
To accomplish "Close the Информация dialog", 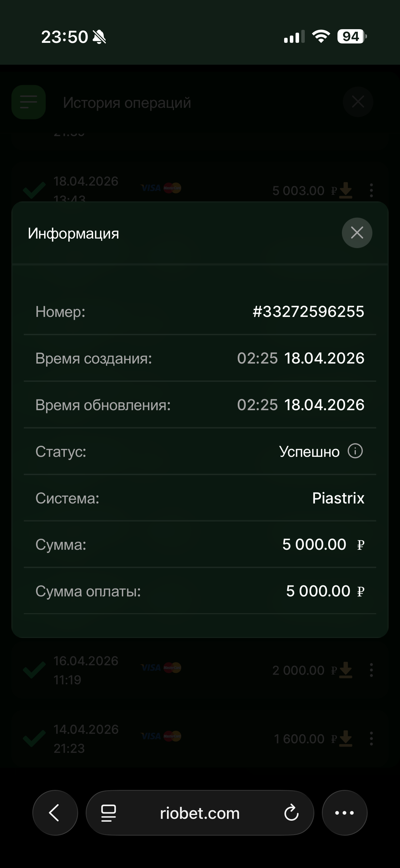I will (357, 233).
